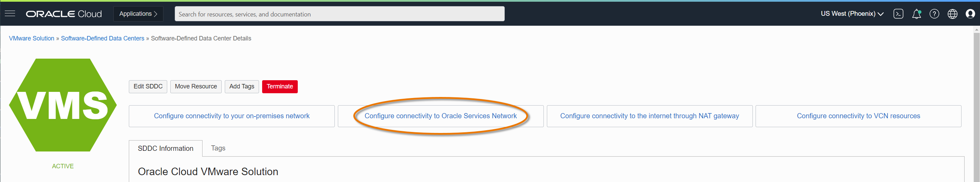
Task: Launch the Cloud Shell terminal icon
Action: [x=898, y=14]
